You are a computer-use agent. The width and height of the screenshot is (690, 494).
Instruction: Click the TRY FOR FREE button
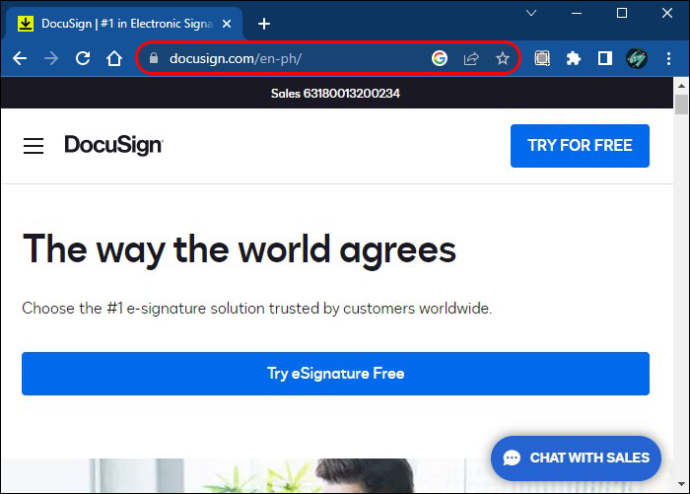click(x=580, y=146)
